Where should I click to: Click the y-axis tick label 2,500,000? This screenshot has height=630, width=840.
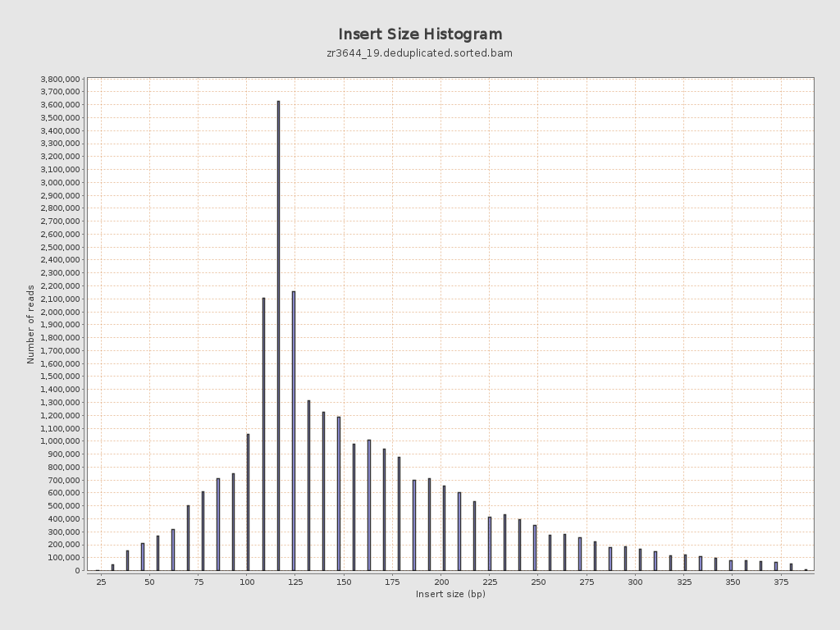pos(61,248)
